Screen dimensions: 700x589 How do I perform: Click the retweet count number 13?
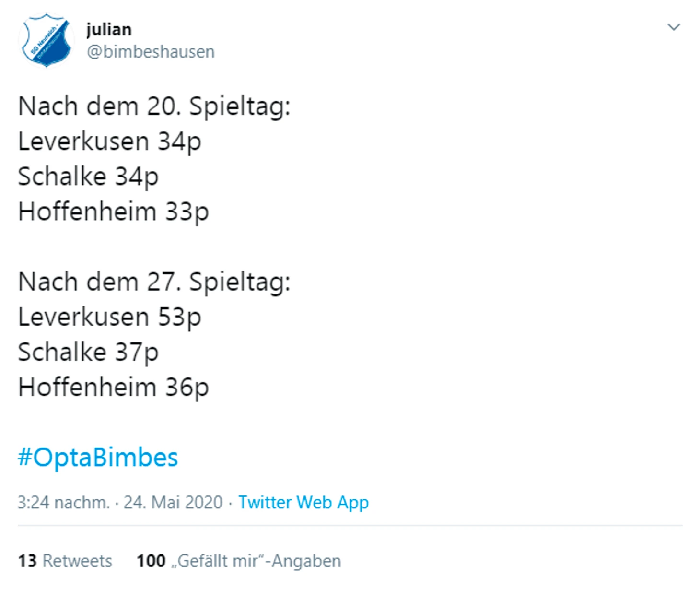(27, 561)
